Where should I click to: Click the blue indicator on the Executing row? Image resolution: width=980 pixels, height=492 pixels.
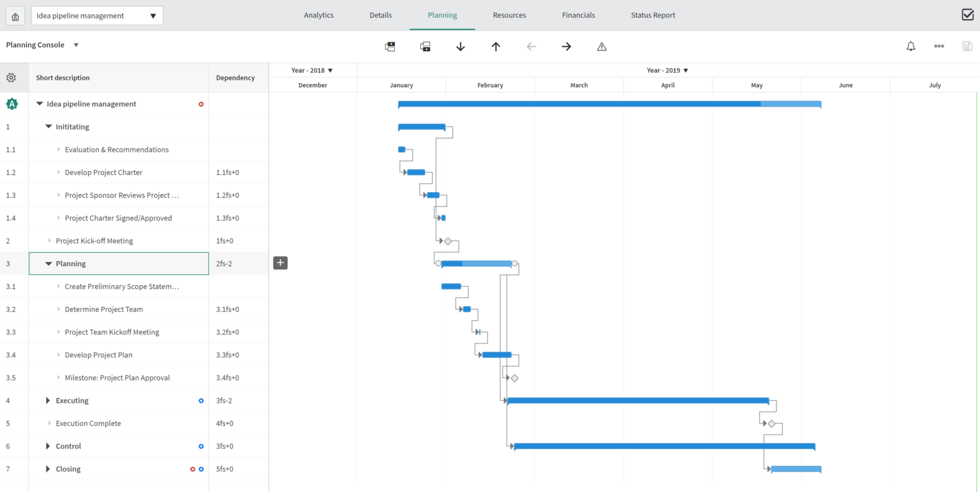tap(201, 400)
